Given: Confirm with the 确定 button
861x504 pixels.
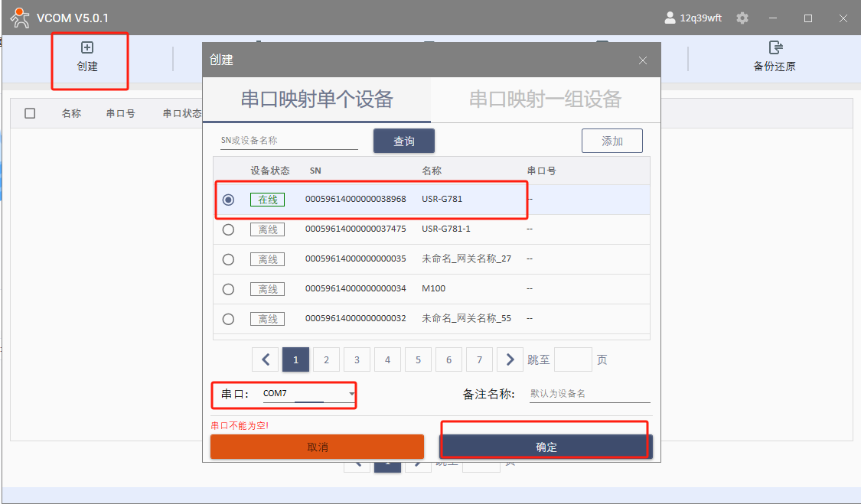Looking at the screenshot, I should click(546, 447).
